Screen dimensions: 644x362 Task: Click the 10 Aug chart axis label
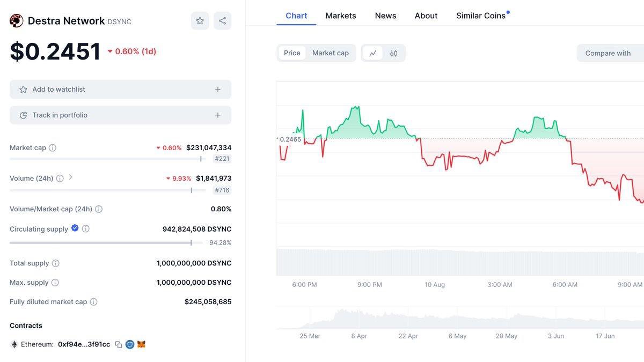435,285
